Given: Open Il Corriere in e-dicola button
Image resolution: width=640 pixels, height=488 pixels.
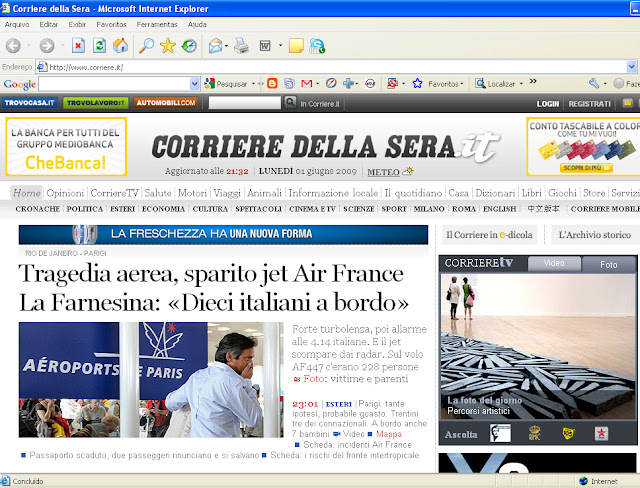Looking at the screenshot, I should click(x=489, y=235).
